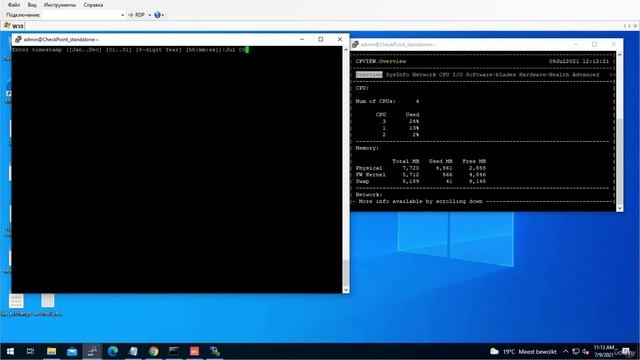Select the second desktop file icon at bottom
Viewport: 640px width, 360px height.
[x=48, y=305]
